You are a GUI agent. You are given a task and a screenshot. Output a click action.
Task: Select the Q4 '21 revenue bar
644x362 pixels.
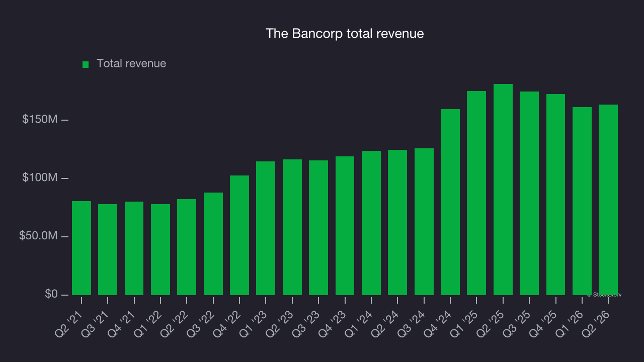pyautogui.click(x=134, y=248)
